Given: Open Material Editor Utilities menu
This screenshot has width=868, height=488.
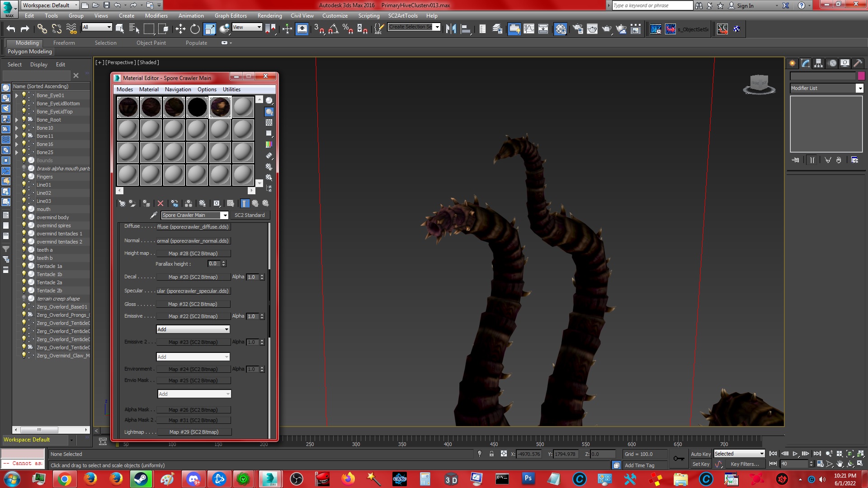Looking at the screenshot, I should pyautogui.click(x=231, y=89).
